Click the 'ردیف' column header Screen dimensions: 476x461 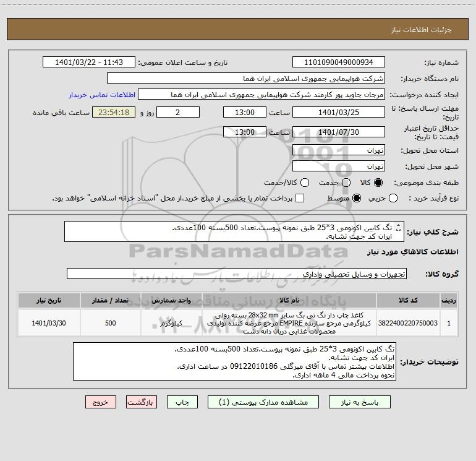(x=449, y=301)
